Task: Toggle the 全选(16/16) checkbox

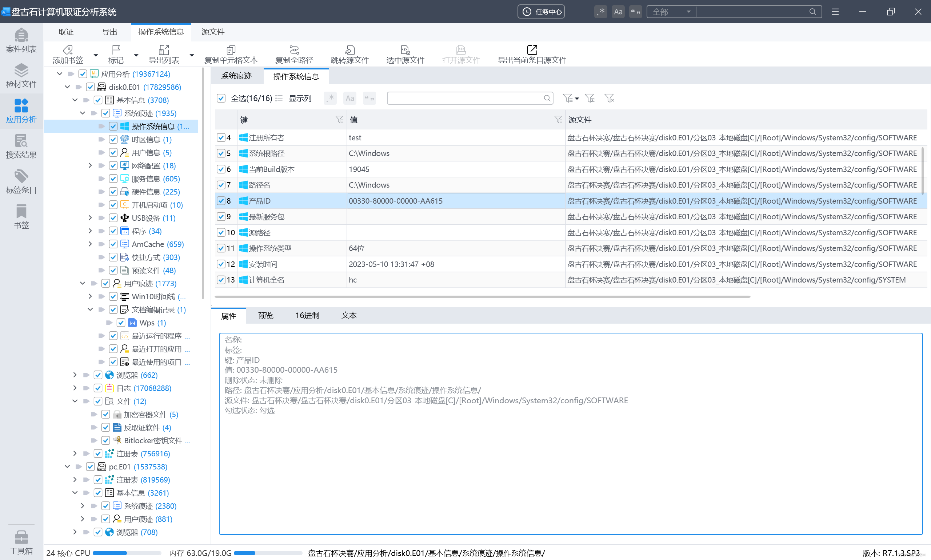Action: point(221,99)
